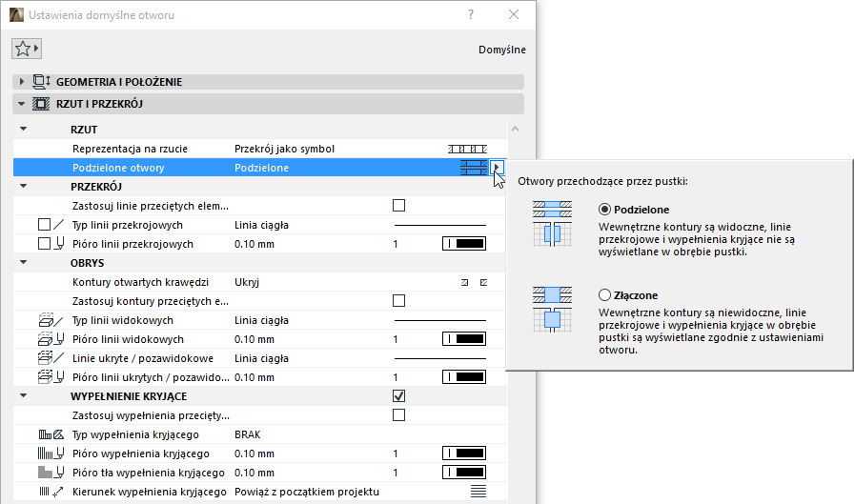
Task: Click the fill direction lines icon
Action: click(478, 492)
